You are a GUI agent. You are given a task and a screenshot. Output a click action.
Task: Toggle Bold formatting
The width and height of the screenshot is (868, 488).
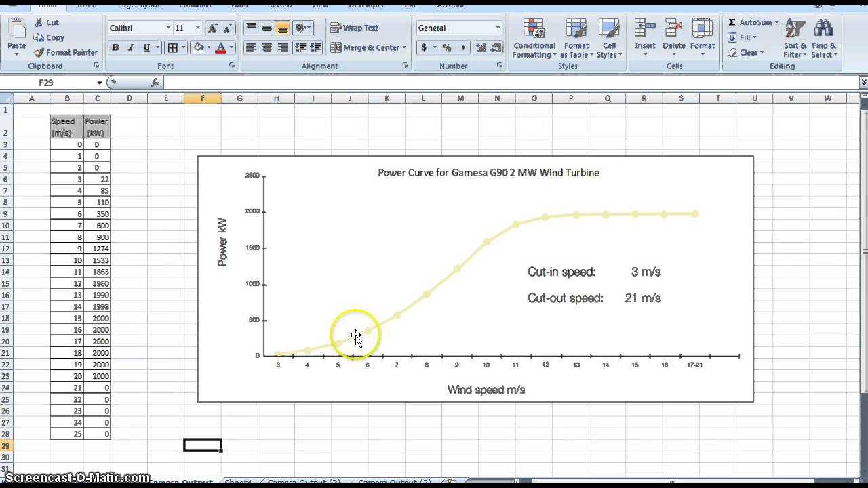point(115,47)
